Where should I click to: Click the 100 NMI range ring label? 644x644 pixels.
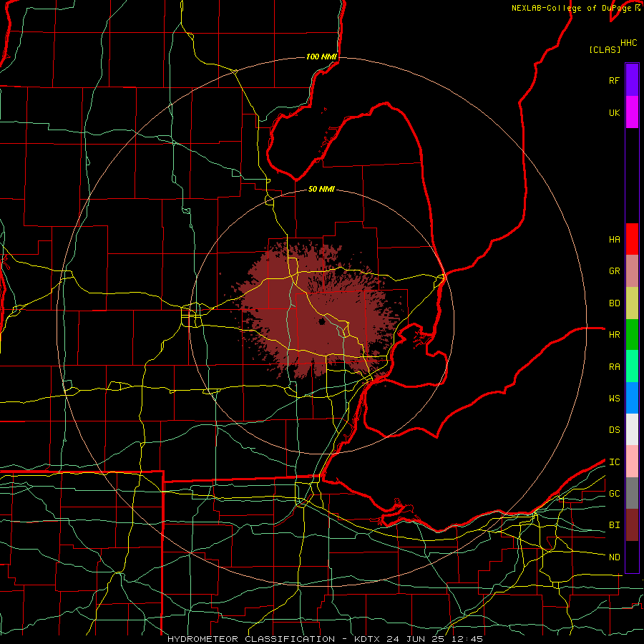321,57
